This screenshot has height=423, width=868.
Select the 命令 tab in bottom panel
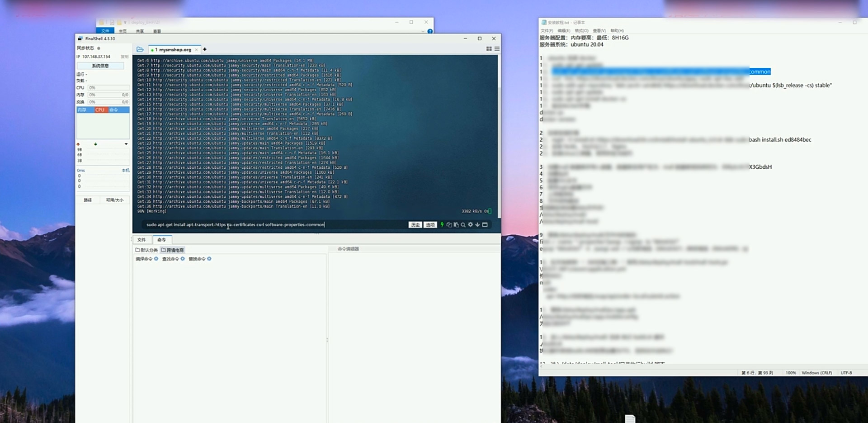[x=161, y=240]
